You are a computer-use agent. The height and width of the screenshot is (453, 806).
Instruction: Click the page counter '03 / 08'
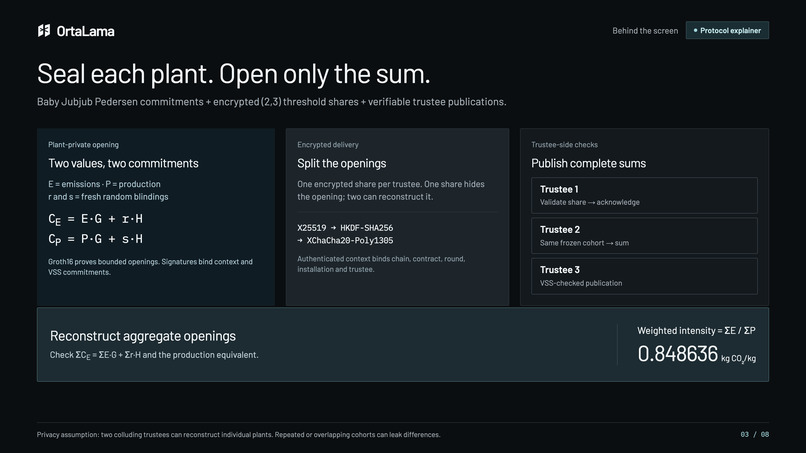(x=755, y=435)
